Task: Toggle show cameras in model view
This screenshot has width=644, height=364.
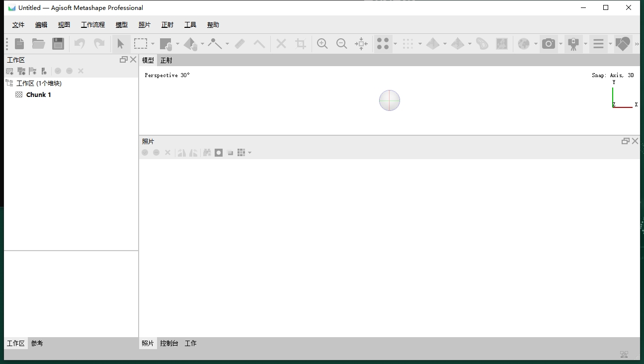Action: pyautogui.click(x=574, y=43)
